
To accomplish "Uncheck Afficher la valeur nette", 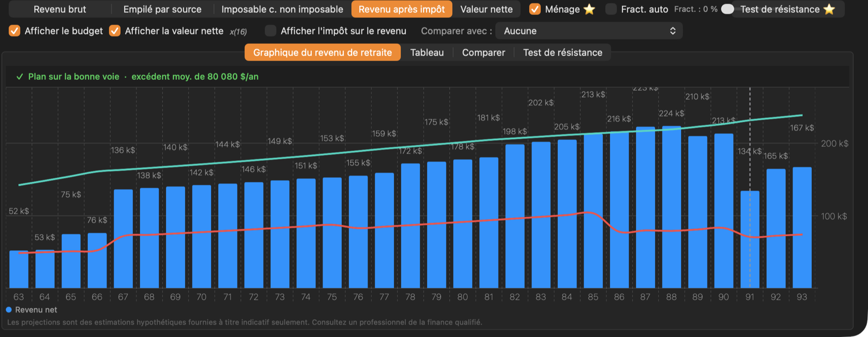I will click(x=115, y=31).
